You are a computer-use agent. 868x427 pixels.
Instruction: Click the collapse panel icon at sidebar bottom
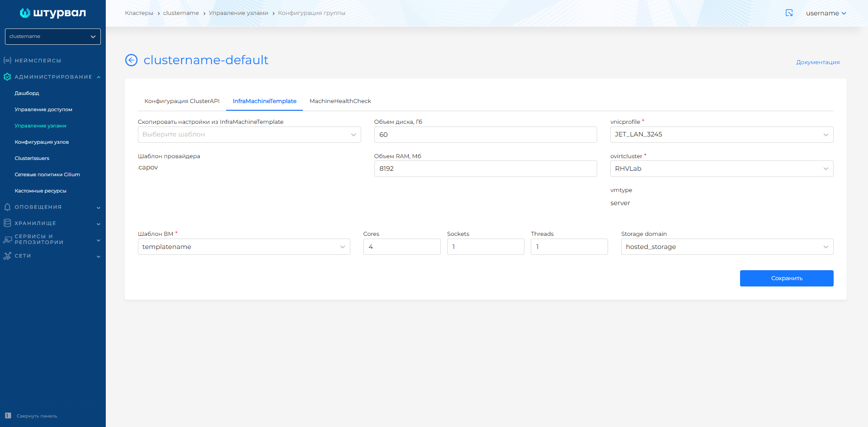pos(8,416)
